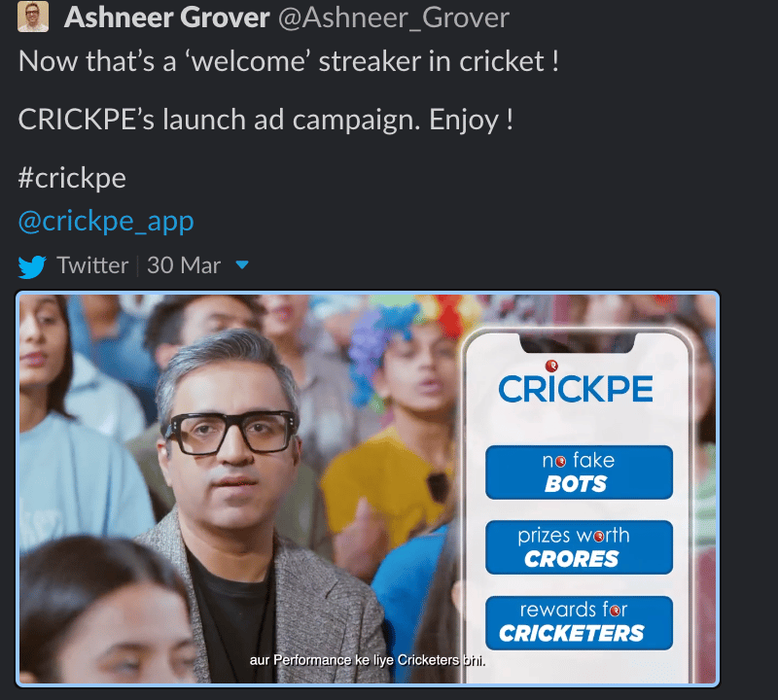The image size is (778, 700).
Task: Click the CRICKPE logo in the phone
Action: pyautogui.click(x=576, y=389)
